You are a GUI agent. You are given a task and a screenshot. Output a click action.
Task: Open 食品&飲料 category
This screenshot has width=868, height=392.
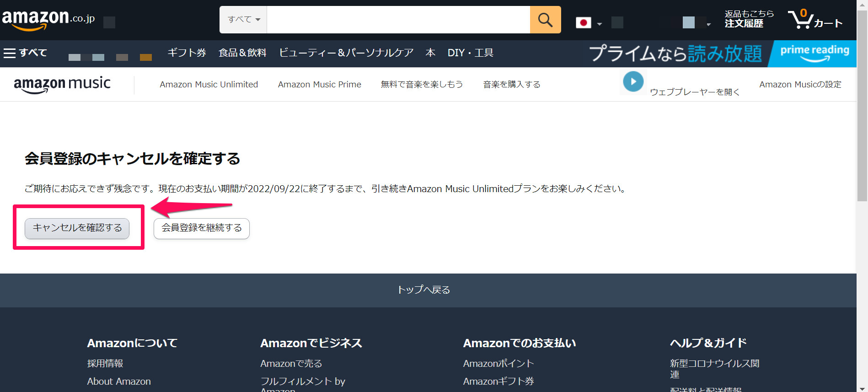(x=242, y=53)
